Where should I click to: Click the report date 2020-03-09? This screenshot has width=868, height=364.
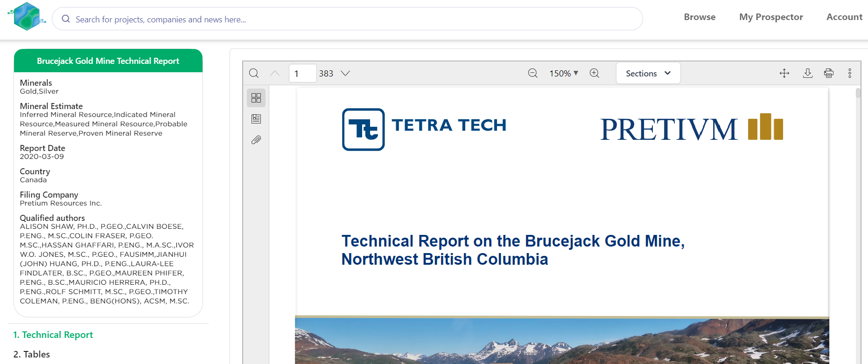click(x=42, y=157)
